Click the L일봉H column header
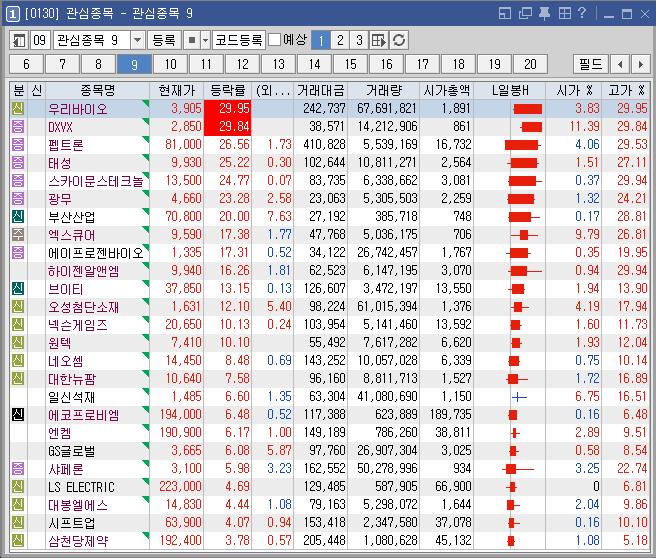 coord(510,90)
